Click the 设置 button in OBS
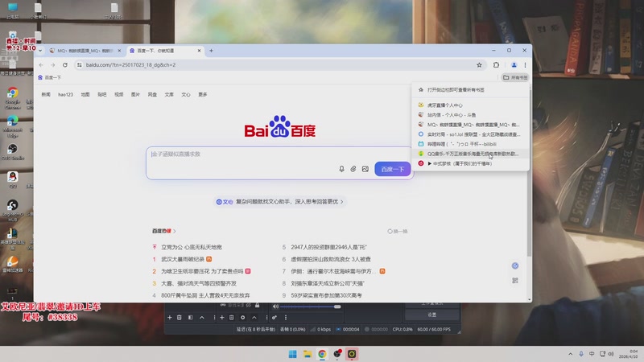644x362 pixels. [x=432, y=315]
